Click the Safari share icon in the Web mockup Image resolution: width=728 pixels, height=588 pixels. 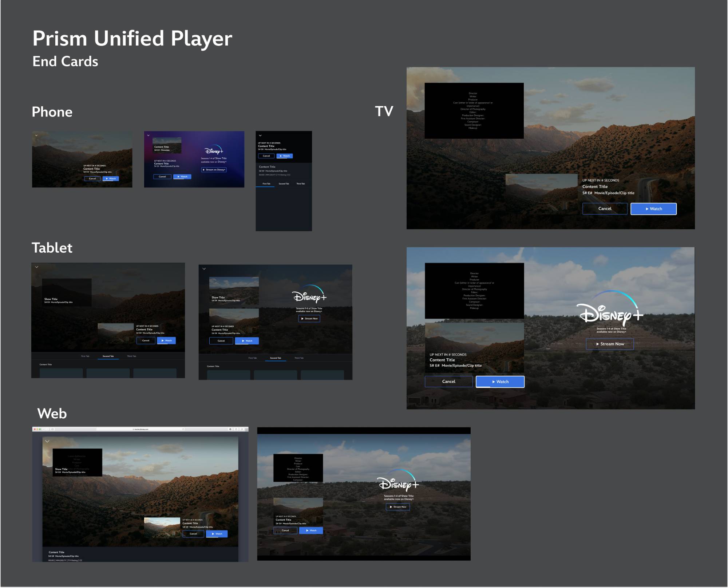236,429
